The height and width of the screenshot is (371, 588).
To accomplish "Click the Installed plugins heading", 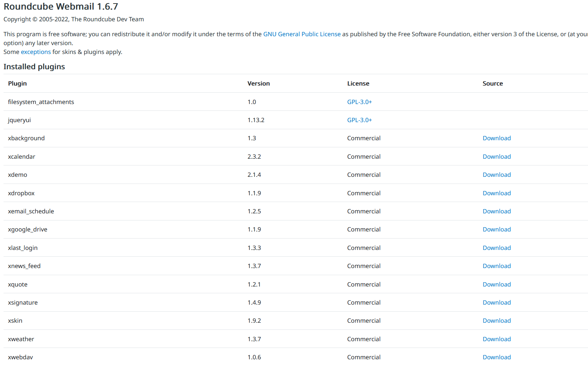I will point(34,67).
